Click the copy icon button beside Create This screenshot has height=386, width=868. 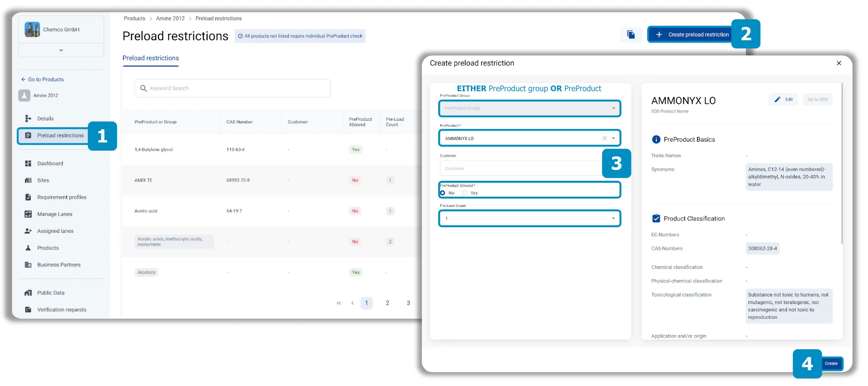pos(631,35)
